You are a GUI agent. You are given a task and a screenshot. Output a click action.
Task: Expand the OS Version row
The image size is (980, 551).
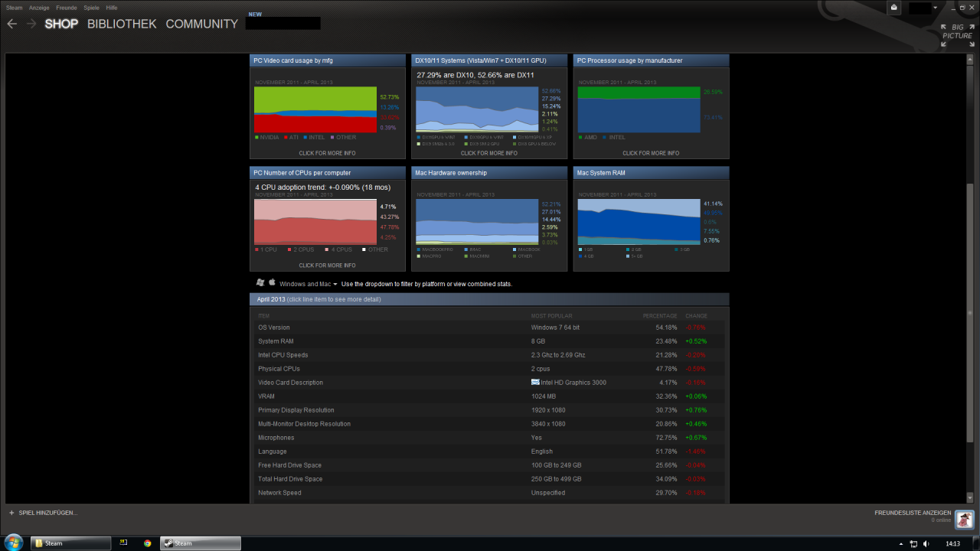tap(489, 328)
